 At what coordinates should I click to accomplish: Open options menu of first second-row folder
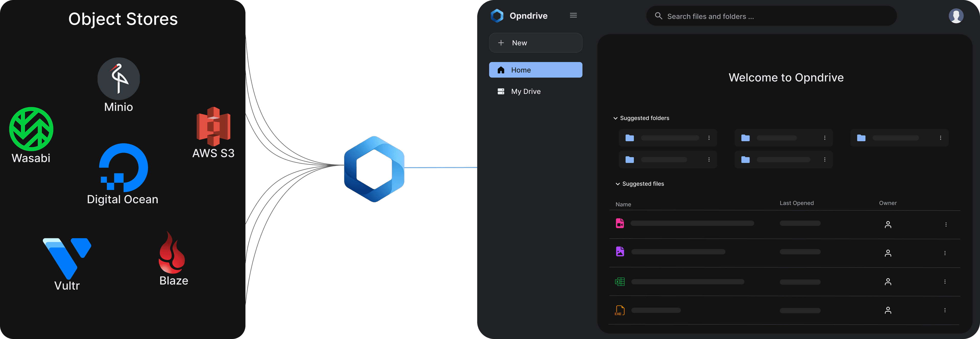click(x=709, y=160)
